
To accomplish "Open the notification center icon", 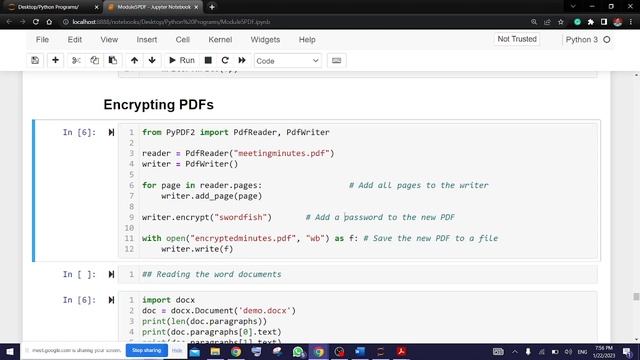I will [627, 351].
